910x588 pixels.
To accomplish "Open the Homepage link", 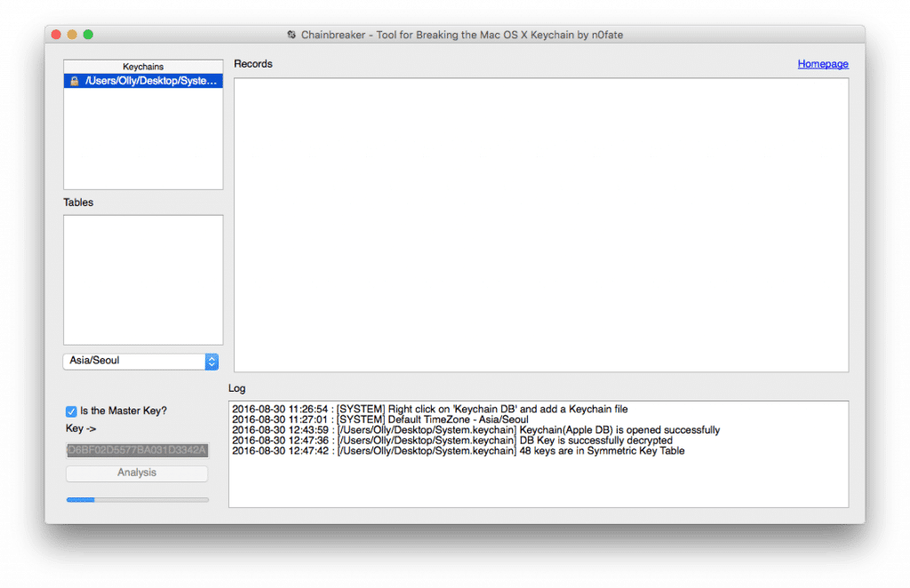I will (x=822, y=64).
